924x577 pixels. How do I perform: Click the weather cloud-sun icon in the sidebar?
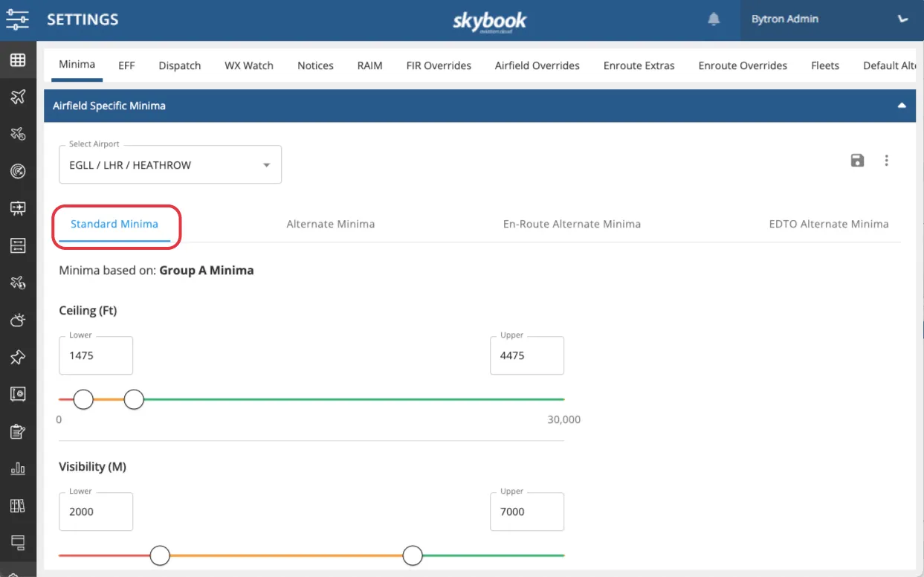(x=18, y=320)
